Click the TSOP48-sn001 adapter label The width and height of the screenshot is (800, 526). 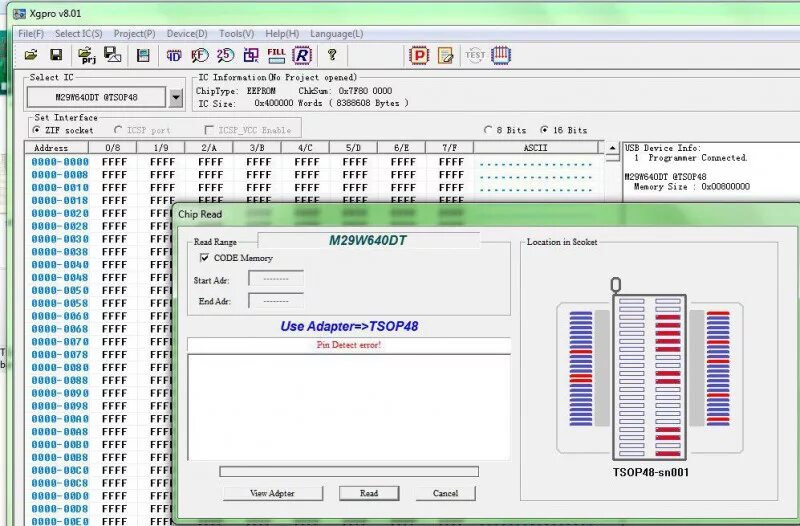coord(651,472)
